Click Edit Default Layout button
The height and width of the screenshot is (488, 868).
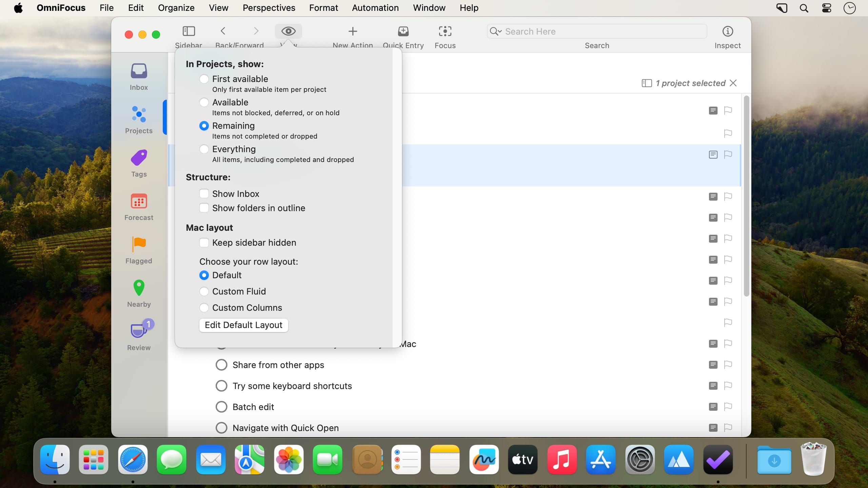243,325
